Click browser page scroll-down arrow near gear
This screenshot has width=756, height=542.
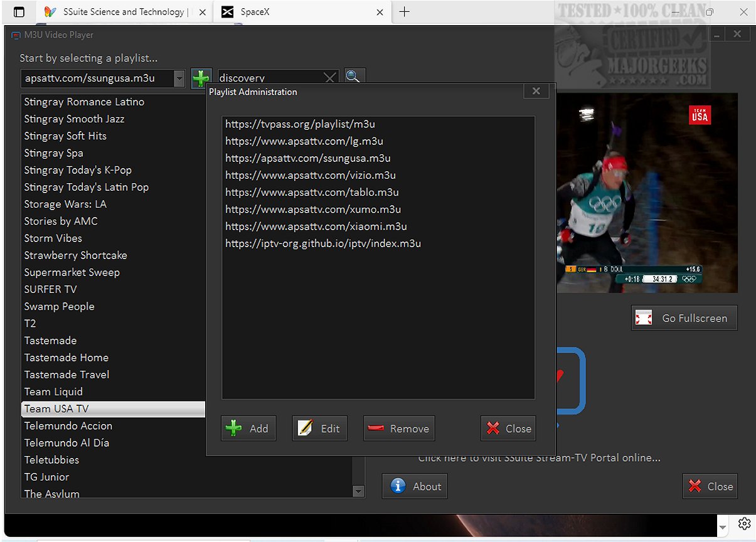723,526
